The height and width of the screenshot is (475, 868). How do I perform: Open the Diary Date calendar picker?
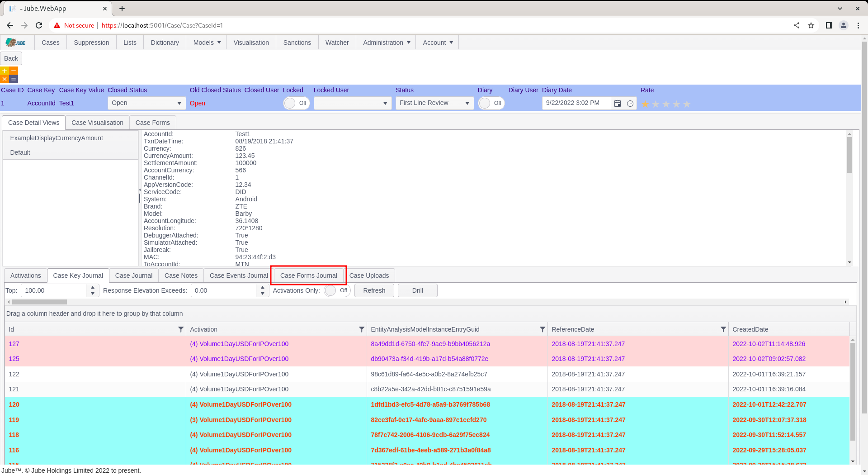point(618,103)
